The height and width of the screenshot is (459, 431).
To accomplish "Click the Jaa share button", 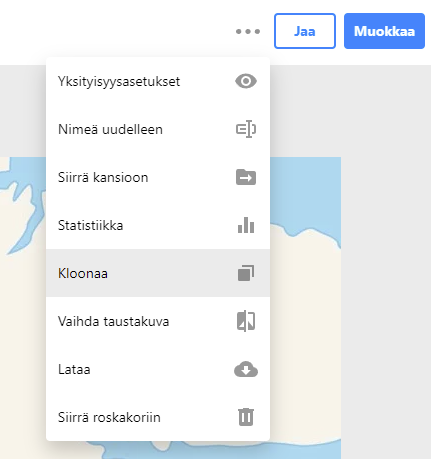I will 305,31.
